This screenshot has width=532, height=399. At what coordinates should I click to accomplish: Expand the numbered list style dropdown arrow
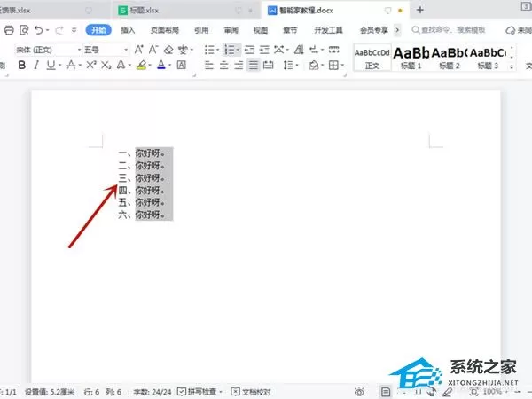click(x=239, y=50)
